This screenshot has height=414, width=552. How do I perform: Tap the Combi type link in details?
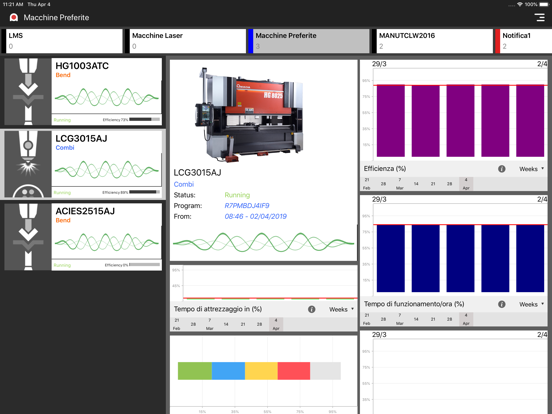tap(184, 184)
